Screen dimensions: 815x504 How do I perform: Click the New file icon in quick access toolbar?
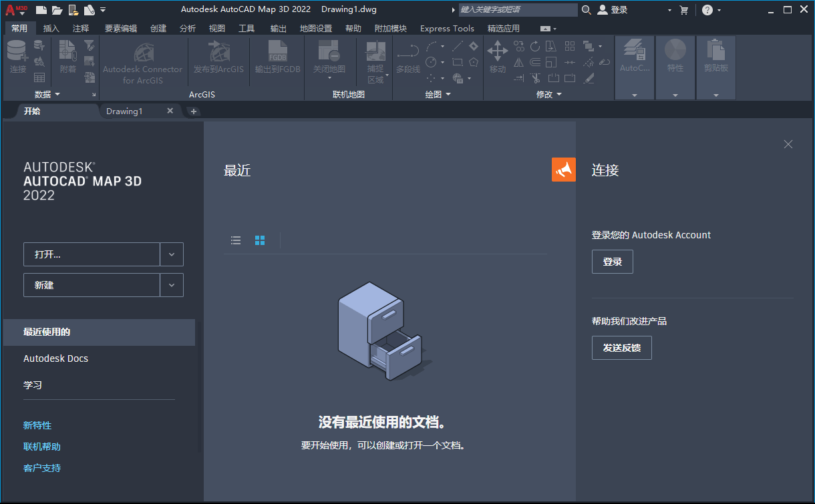(41, 10)
